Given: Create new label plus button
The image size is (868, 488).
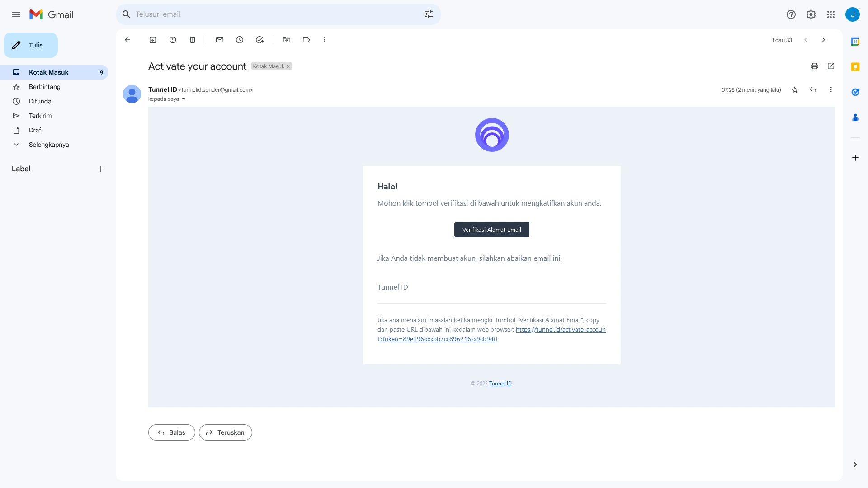Looking at the screenshot, I should 100,169.
